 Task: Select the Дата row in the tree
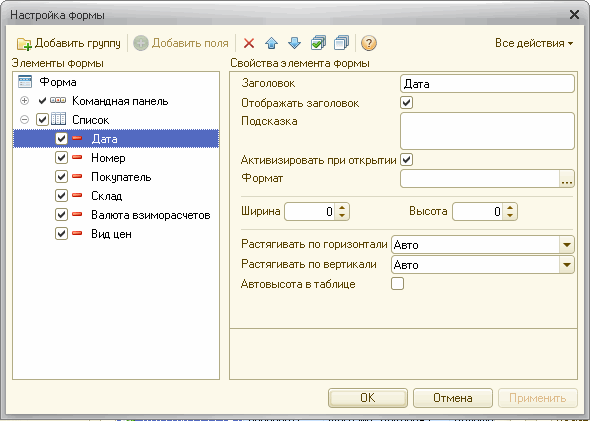[116, 138]
